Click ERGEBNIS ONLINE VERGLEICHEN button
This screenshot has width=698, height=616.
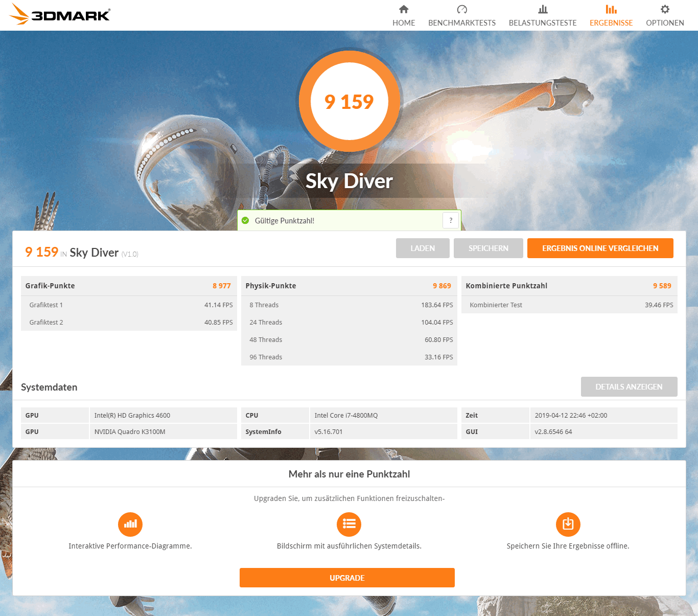[600, 248]
